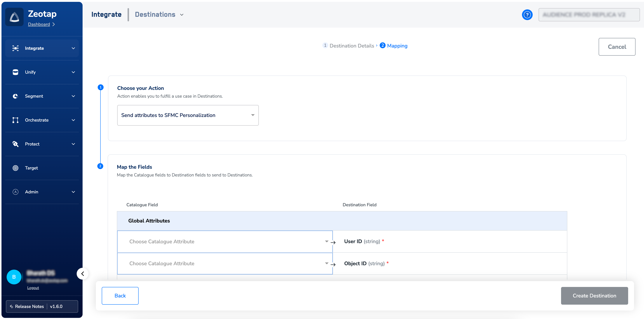Image resolution: width=644 pixels, height=319 pixels.
Task: Open the Target sidebar item
Action: click(31, 168)
